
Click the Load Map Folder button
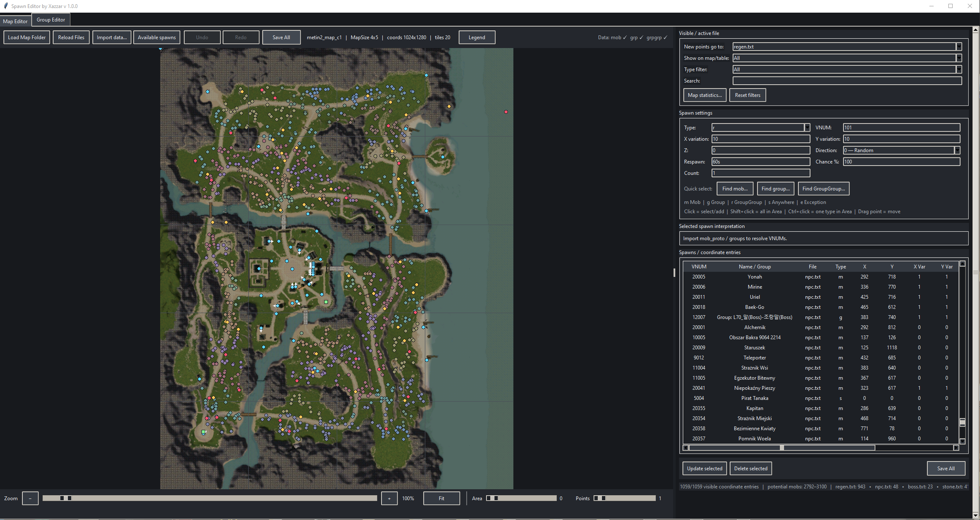pos(27,38)
